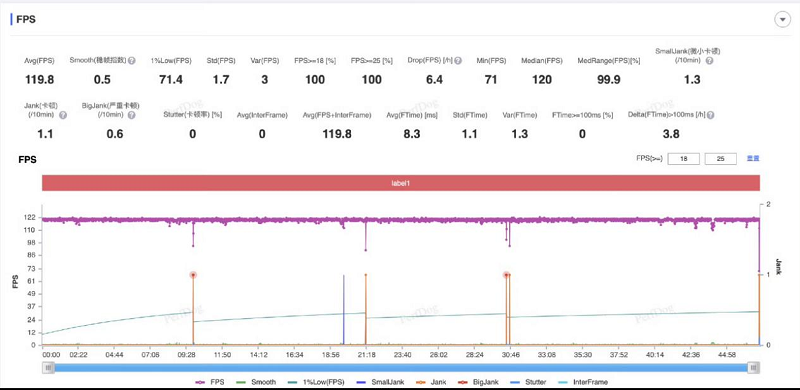This screenshot has width=800, height=390.
Task: Click help icon beside Delta(FTime)>100ms [/h]
Action: click(710, 115)
